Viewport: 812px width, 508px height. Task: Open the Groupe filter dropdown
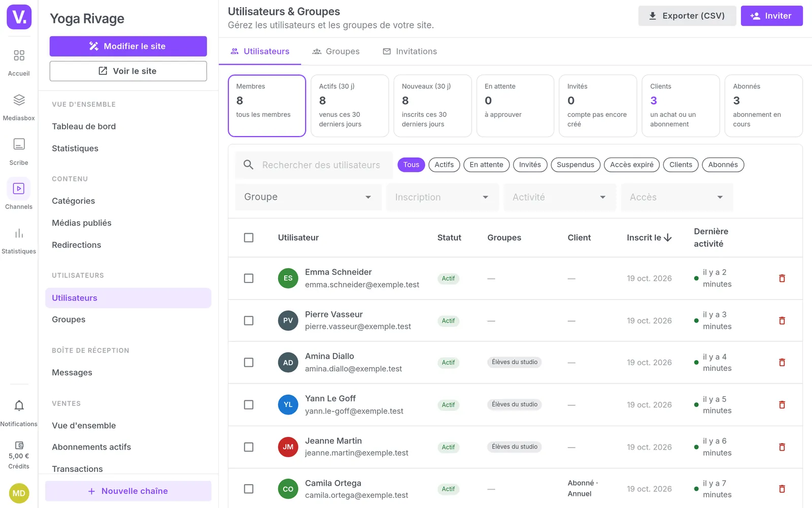[x=308, y=197]
